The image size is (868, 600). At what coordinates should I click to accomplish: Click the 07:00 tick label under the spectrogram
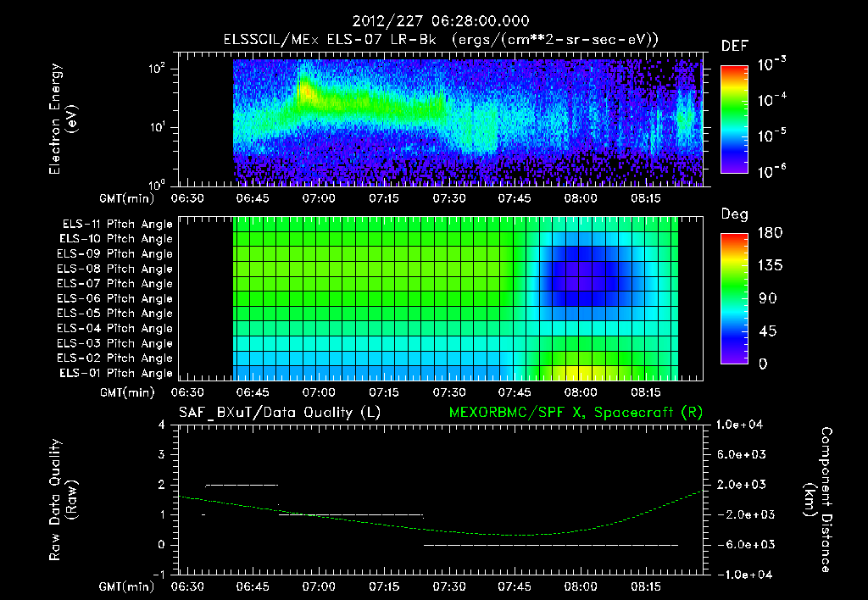pos(319,198)
